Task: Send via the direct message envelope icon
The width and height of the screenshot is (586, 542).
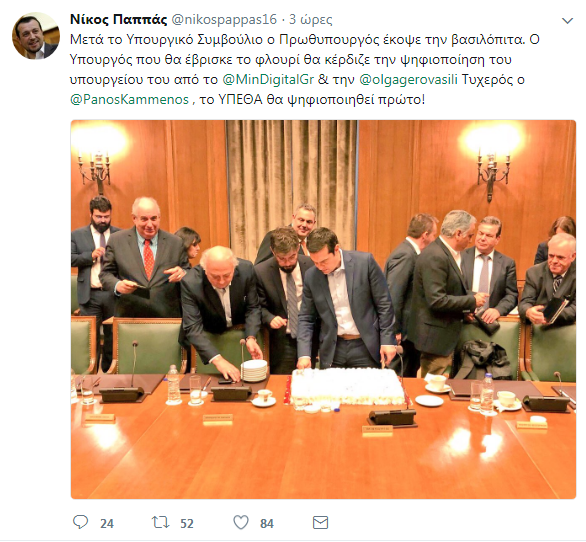Action: pyautogui.click(x=320, y=523)
